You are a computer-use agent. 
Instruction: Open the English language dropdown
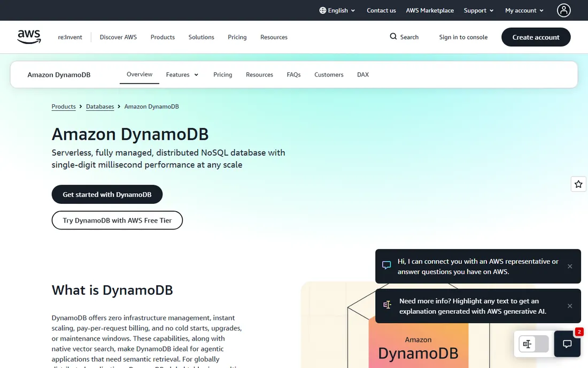point(337,11)
